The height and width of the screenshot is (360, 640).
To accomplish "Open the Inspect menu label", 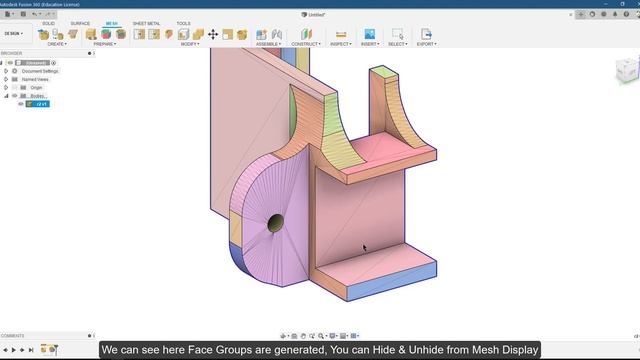I will click(x=341, y=44).
